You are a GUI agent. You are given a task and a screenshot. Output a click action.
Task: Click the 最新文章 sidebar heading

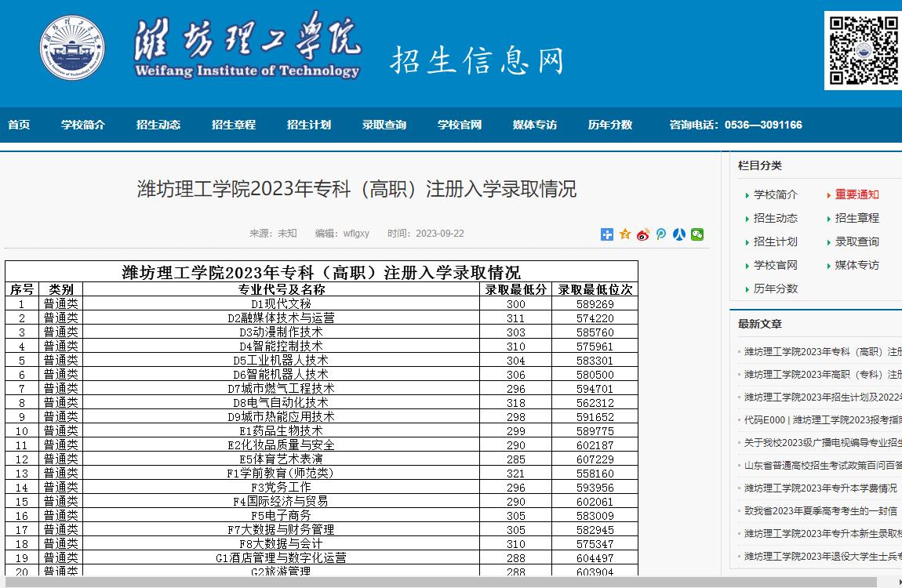760,324
